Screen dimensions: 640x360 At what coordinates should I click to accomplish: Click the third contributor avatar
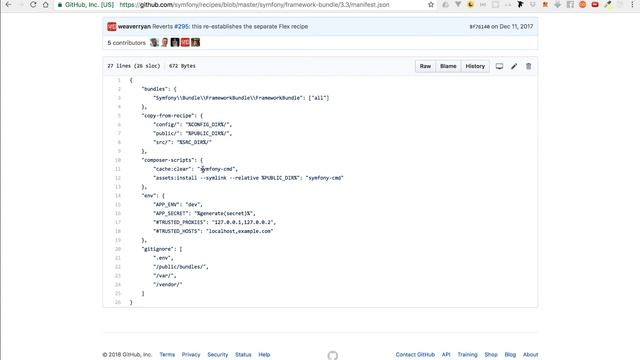pos(175,42)
